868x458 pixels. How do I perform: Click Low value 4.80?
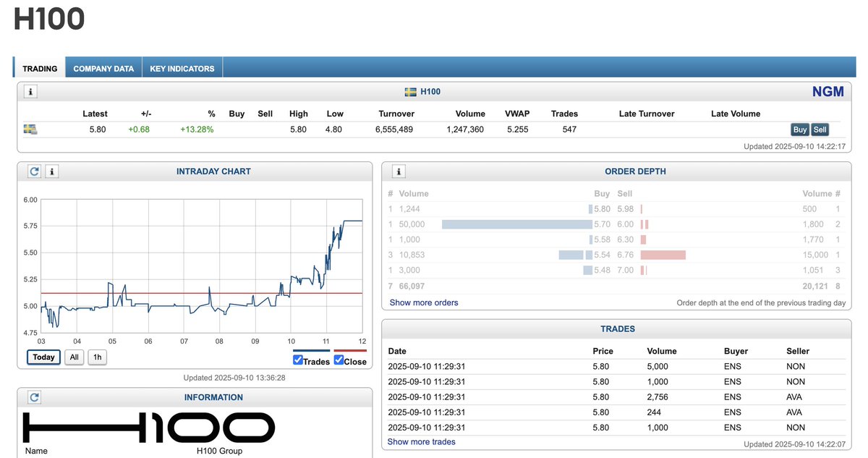(x=333, y=130)
